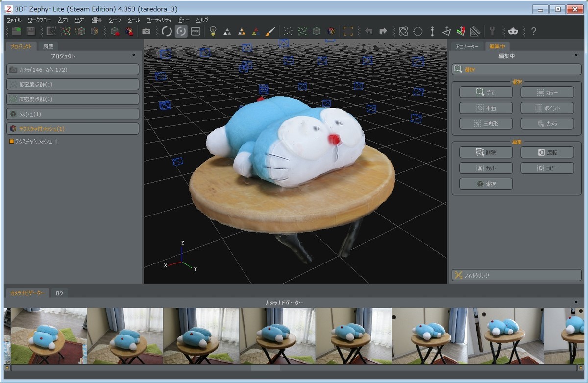Viewport: 588px width, 383px height.
Task: Click the camera screenshot toolbar icon
Action: 147,31
